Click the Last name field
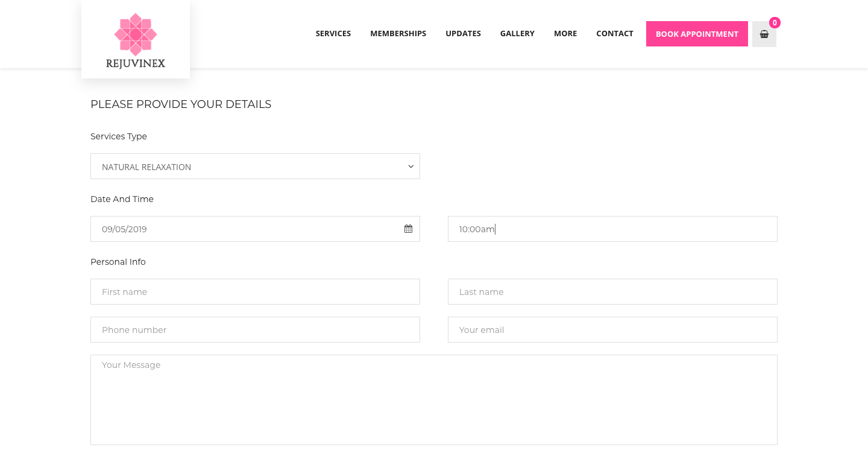 click(612, 292)
